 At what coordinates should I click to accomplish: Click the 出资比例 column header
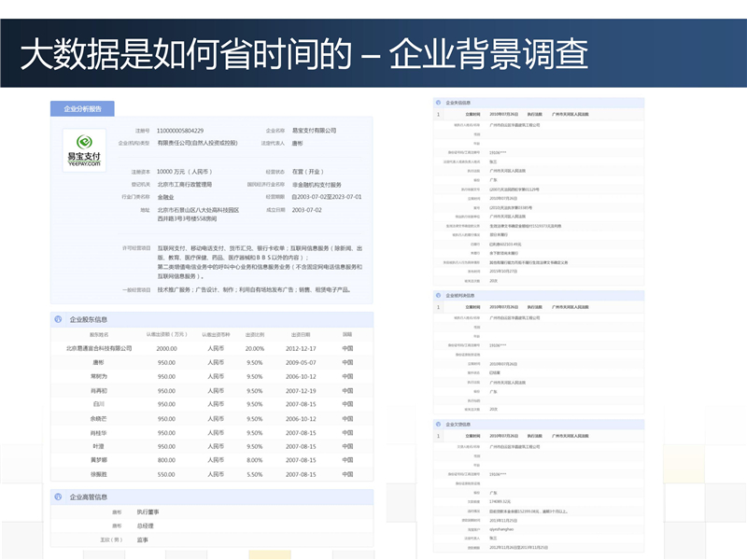254,334
